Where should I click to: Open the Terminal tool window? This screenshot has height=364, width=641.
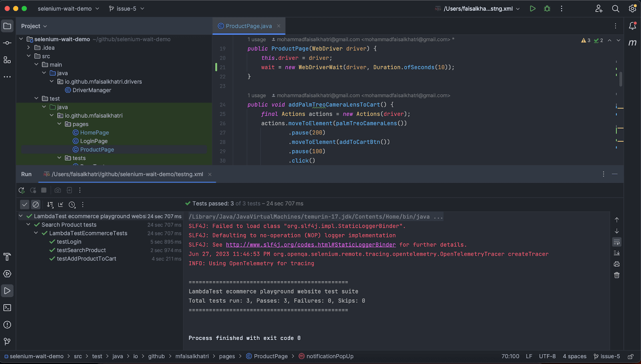7,308
